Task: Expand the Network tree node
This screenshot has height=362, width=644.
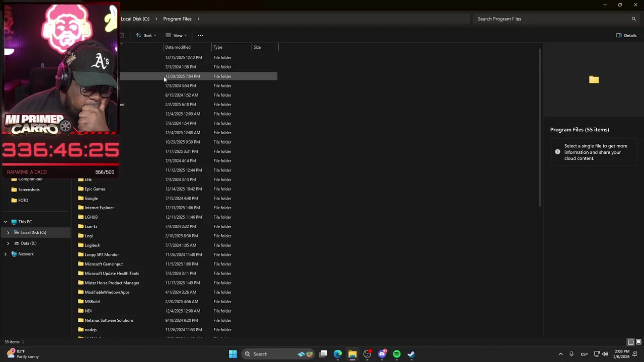Action: pos(6,254)
